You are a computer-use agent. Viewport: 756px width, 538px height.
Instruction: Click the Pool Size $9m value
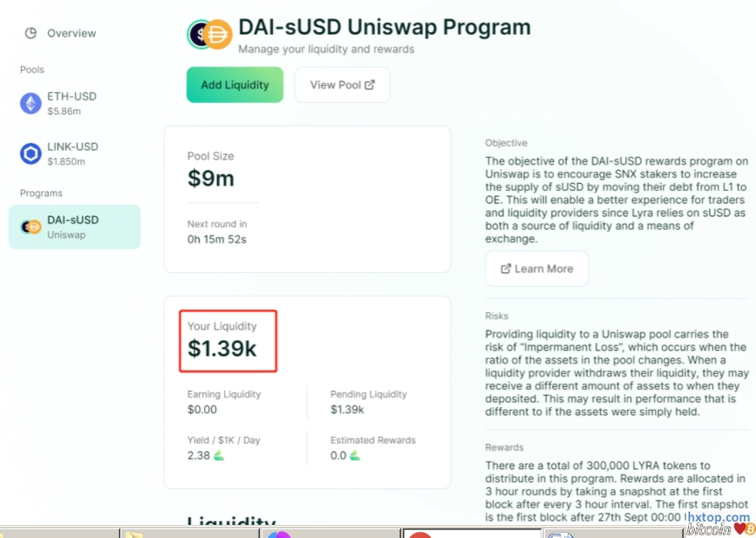[x=211, y=179]
